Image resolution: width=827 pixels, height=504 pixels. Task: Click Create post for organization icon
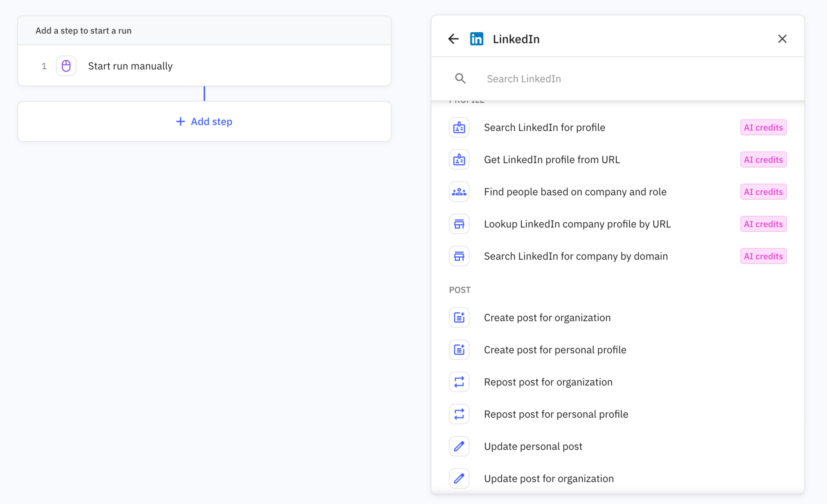459,317
